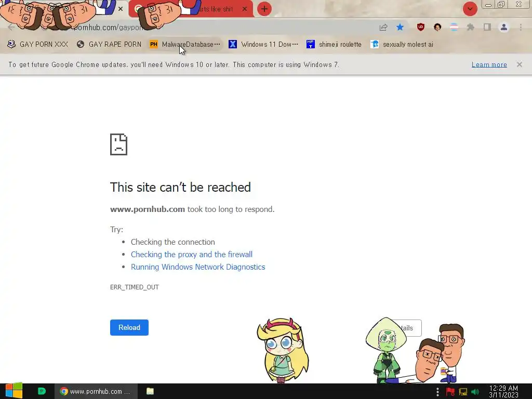The image size is (532, 399).
Task: Dismiss the Chrome update infobar
Action: 519,64
